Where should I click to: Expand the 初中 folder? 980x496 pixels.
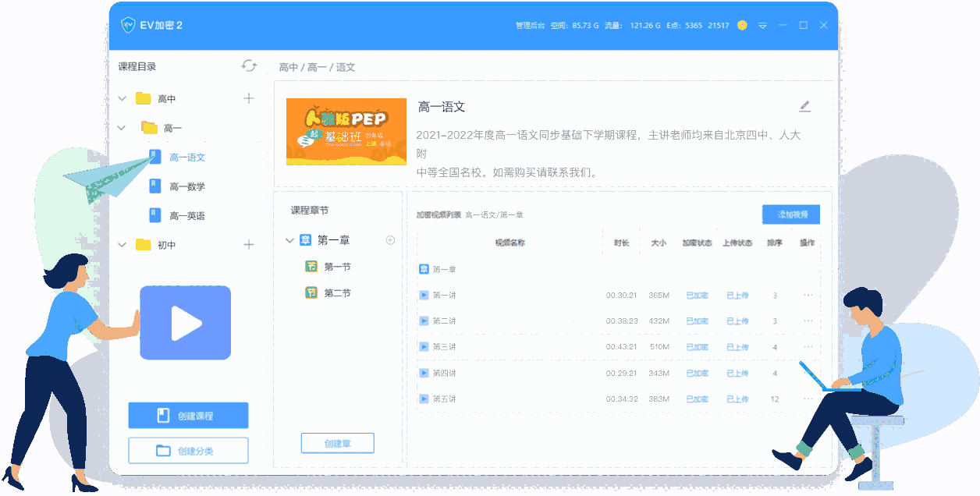pyautogui.click(x=122, y=244)
